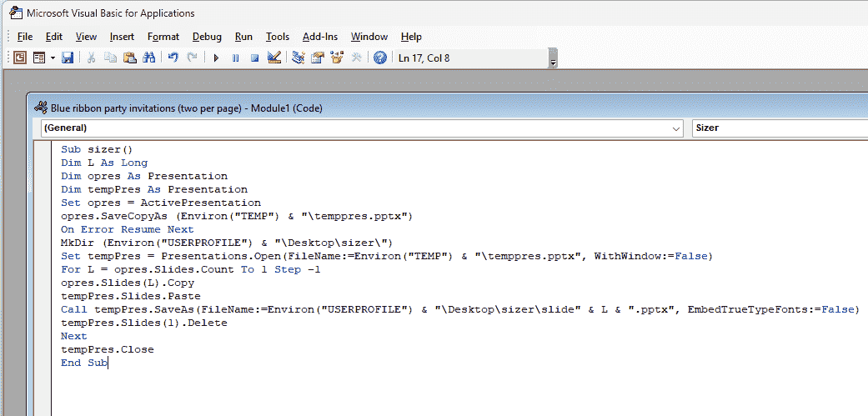Click the 'opres.Slides(L).Copy' line

128,283
